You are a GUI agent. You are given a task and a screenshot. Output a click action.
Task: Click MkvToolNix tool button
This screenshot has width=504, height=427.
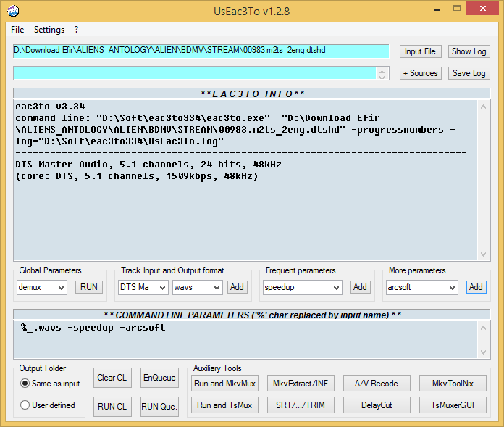tap(453, 384)
